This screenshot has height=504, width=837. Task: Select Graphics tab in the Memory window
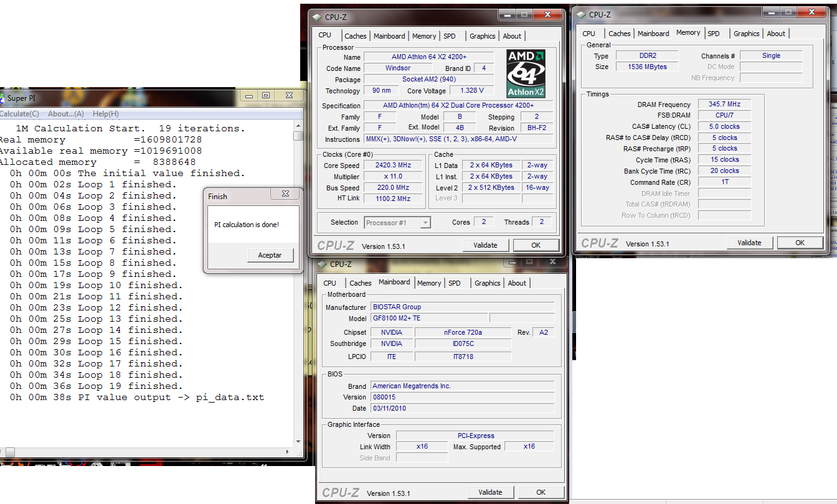coord(747,34)
